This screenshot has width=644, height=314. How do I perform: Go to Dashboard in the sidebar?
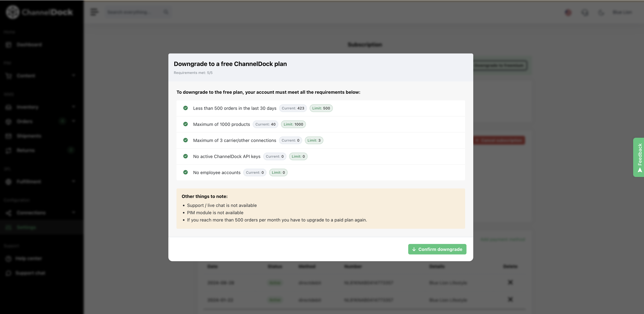point(29,45)
